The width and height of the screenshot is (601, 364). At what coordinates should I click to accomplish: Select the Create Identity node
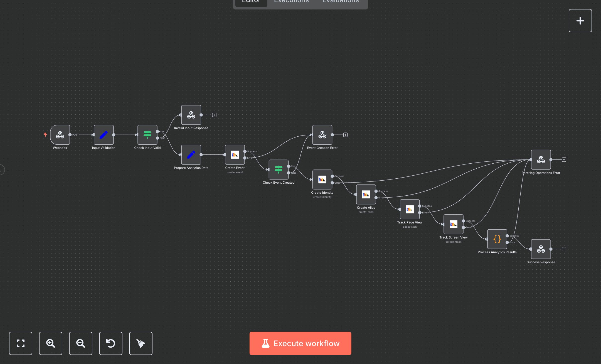(322, 179)
